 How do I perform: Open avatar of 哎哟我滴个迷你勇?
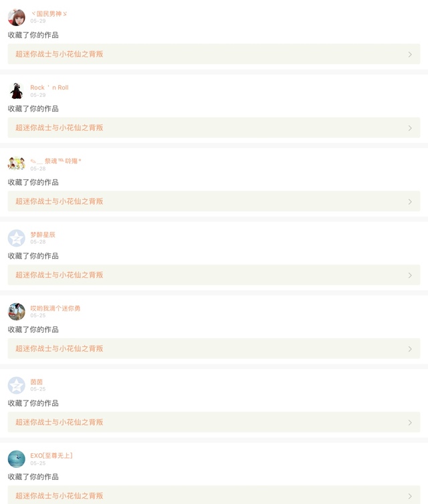[17, 311]
